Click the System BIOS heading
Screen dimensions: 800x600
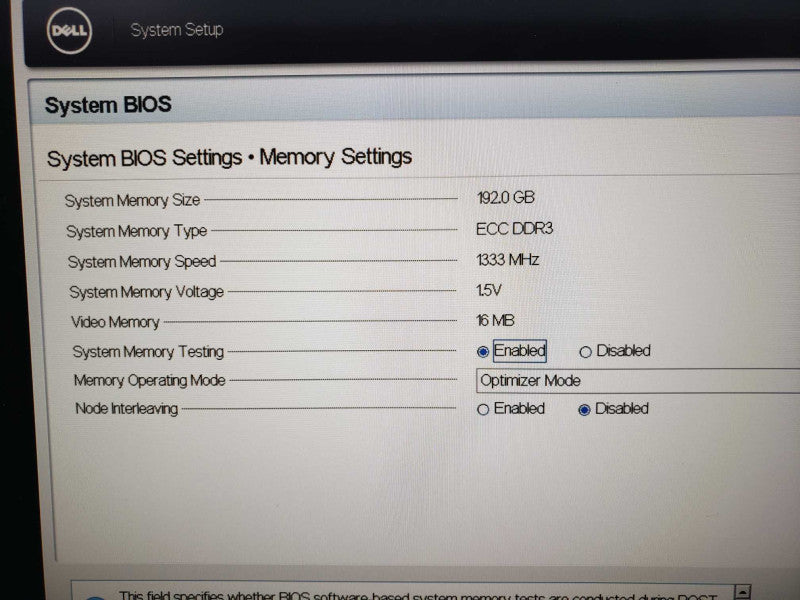pos(108,105)
